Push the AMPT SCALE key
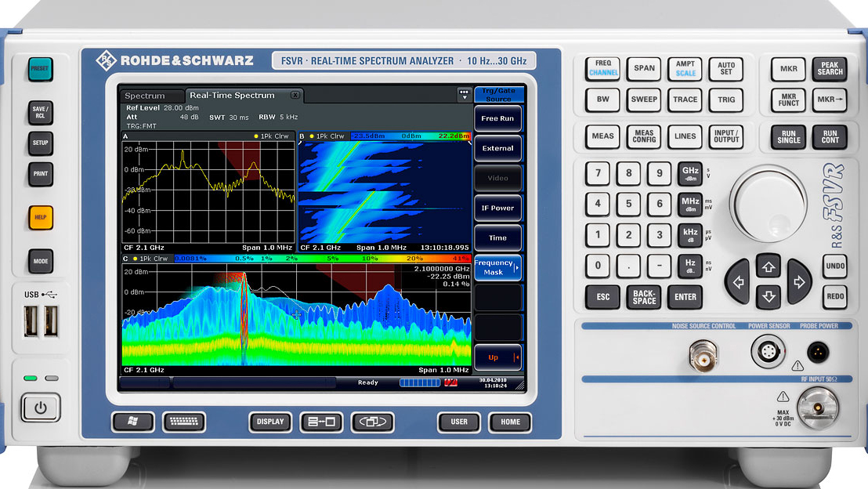868x489 pixels. click(x=685, y=69)
